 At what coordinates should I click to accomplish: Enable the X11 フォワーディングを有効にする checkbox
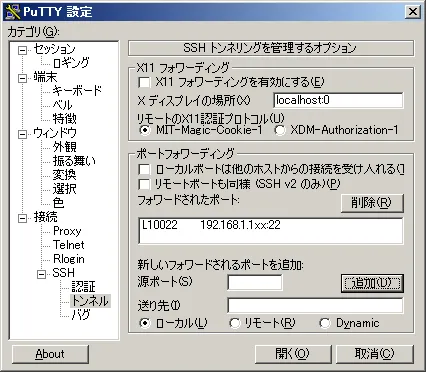click(144, 82)
